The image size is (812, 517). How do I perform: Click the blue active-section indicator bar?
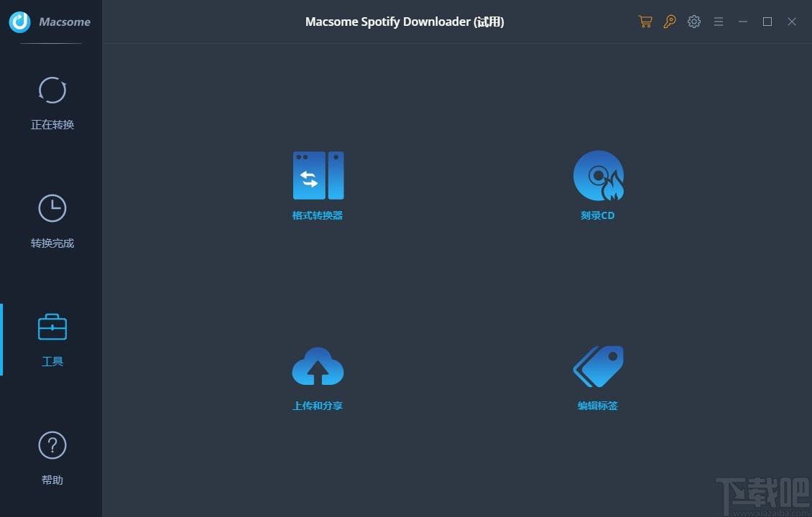[1, 340]
